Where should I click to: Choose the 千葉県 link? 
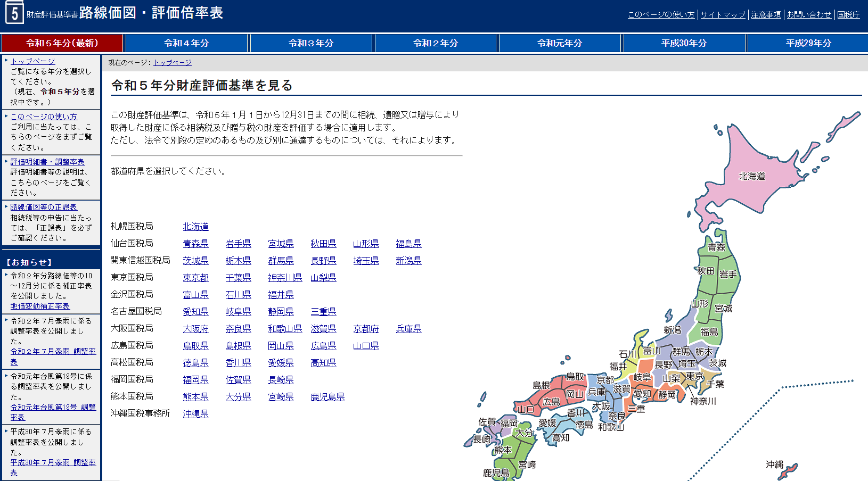[239, 278]
